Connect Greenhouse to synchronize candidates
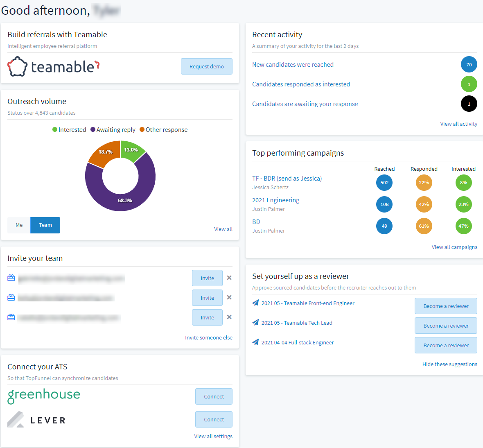 pos(214,396)
